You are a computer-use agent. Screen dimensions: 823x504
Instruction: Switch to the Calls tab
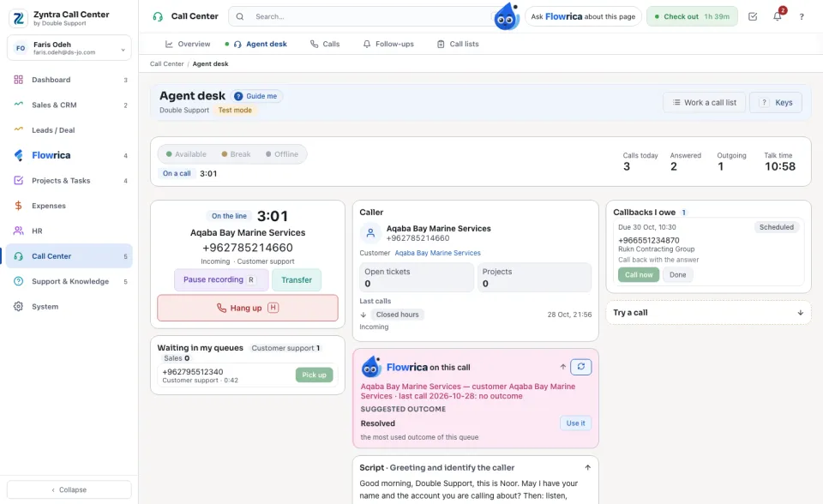325,44
